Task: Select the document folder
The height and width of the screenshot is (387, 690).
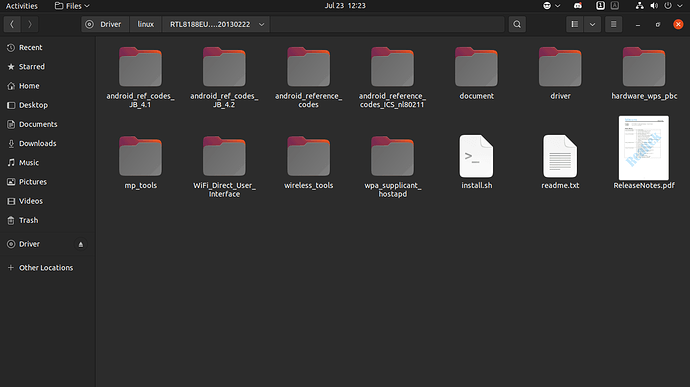Action: click(477, 73)
